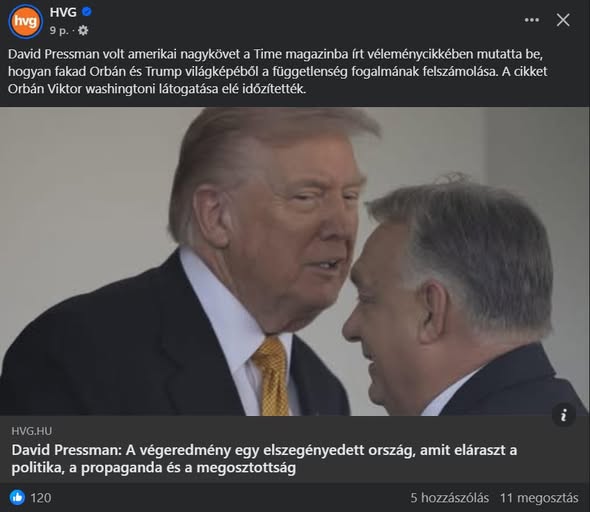
Task: Open the orange HVG profile logo
Action: click(x=26, y=21)
